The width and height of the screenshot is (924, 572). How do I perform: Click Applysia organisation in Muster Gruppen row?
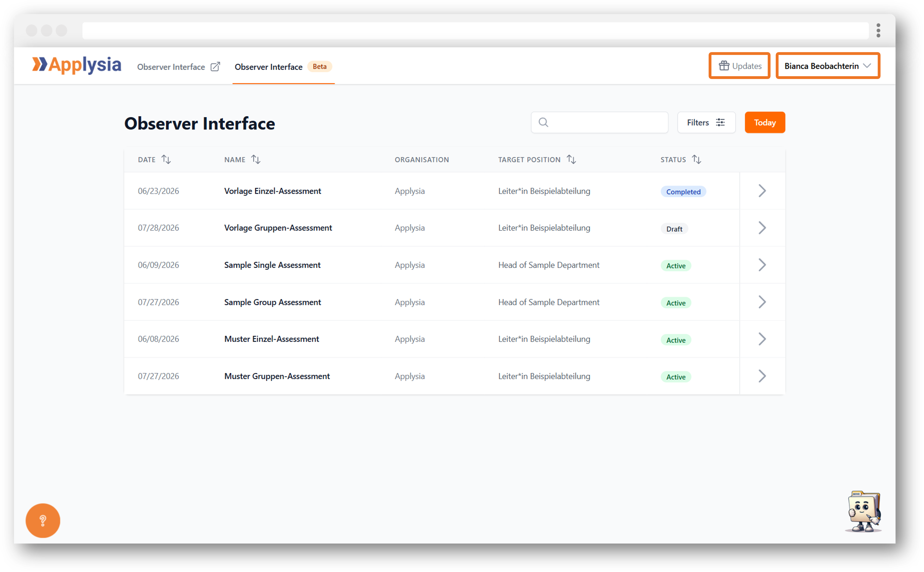tap(410, 376)
